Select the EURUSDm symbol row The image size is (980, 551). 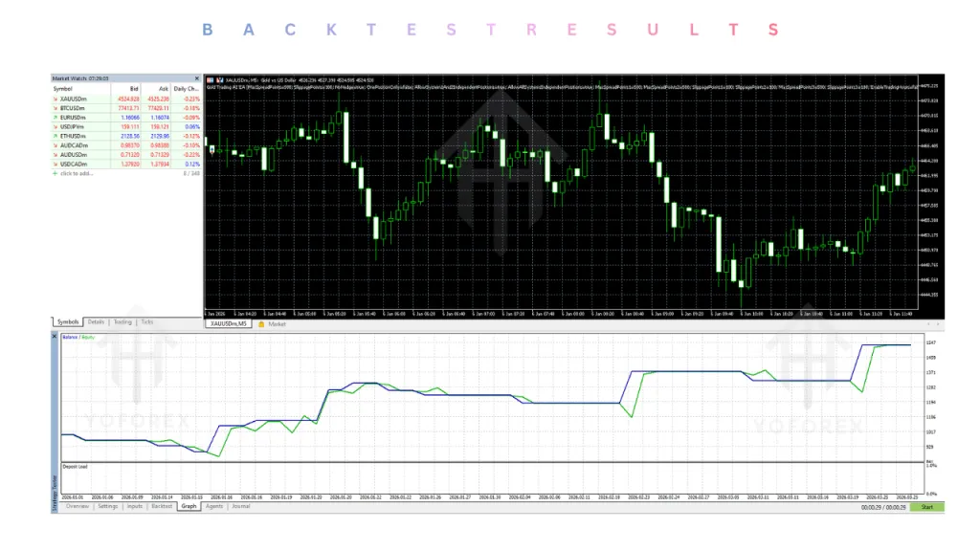tap(126, 118)
